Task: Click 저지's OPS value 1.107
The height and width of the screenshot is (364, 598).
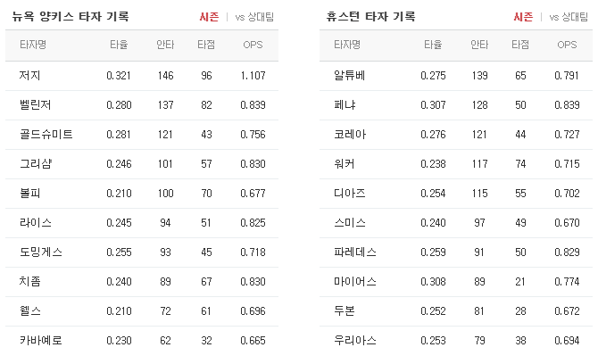Action: click(253, 76)
